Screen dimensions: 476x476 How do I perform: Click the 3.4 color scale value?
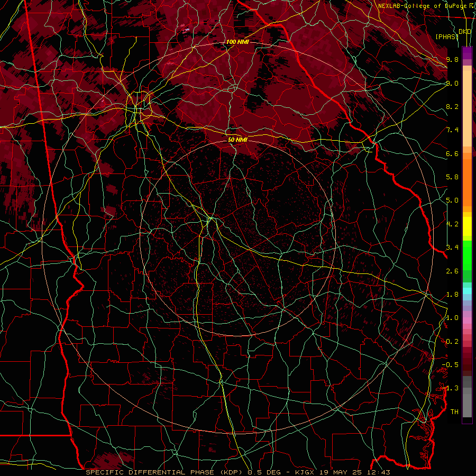click(452, 248)
